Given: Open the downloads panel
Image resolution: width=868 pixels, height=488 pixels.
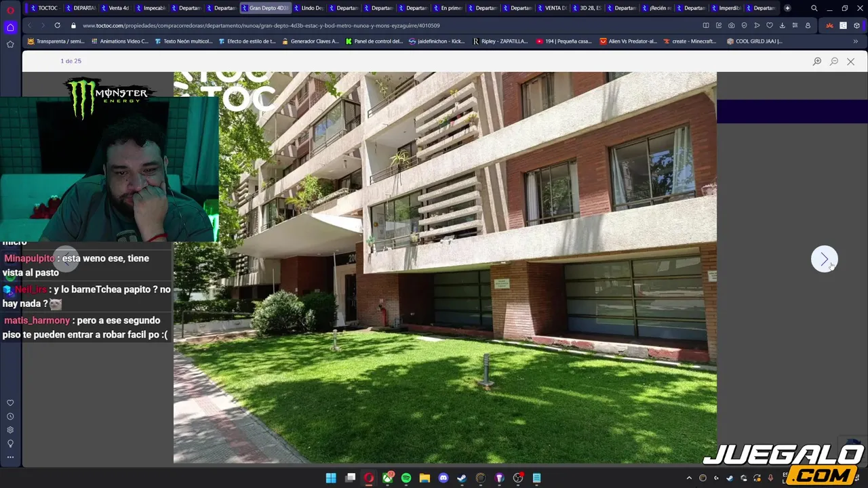Looking at the screenshot, I should point(782,26).
